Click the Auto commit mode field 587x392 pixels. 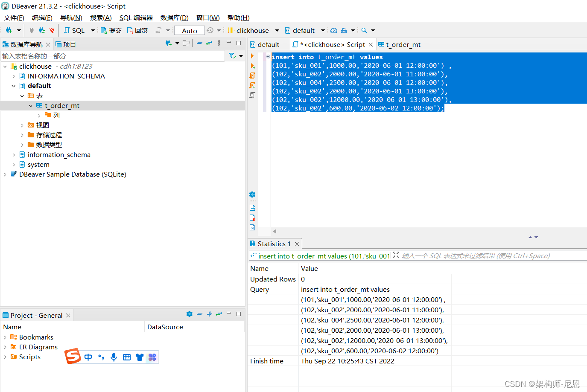click(190, 31)
